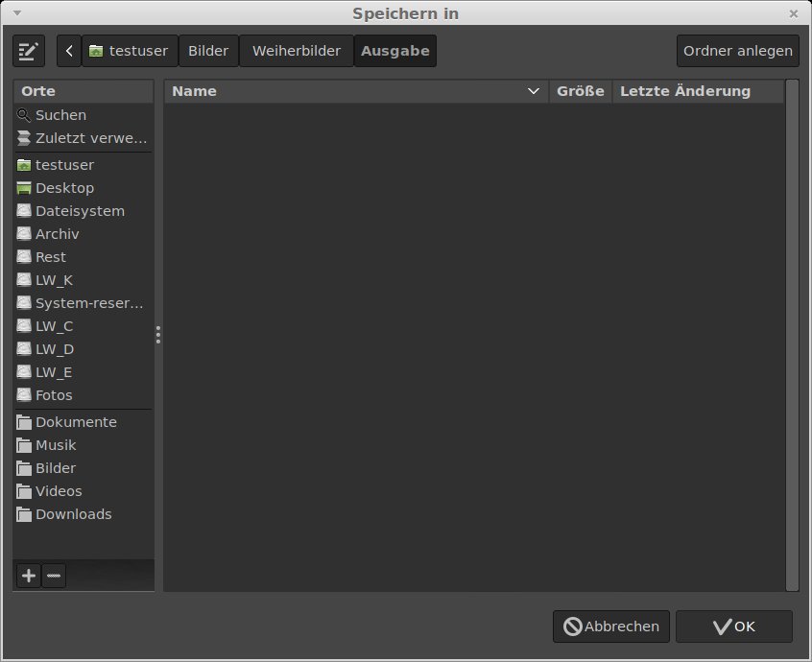The image size is (812, 662).
Task: Go back with the left breadcrumb arrow
Action: coord(69,51)
